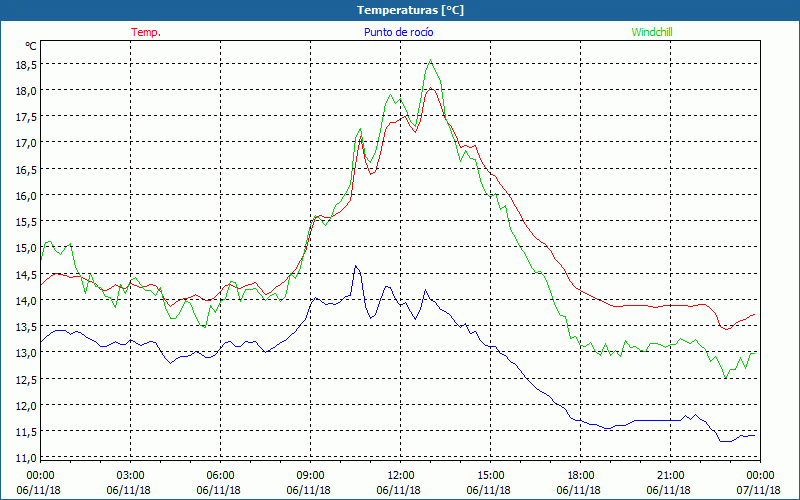Screen dimensions: 800x500
Task: Click the 18,5 y-axis value
Action: click(26, 65)
